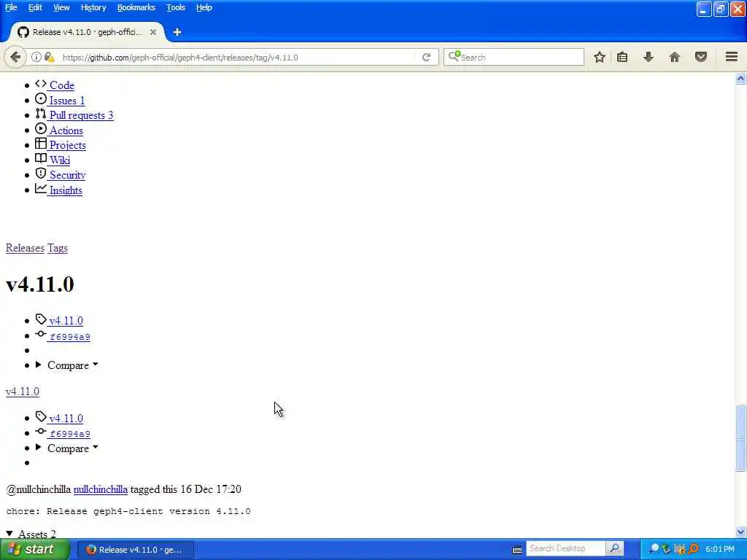Screen dimensions: 747x560
Task: Click the Pull requests branch icon
Action: click(x=41, y=114)
